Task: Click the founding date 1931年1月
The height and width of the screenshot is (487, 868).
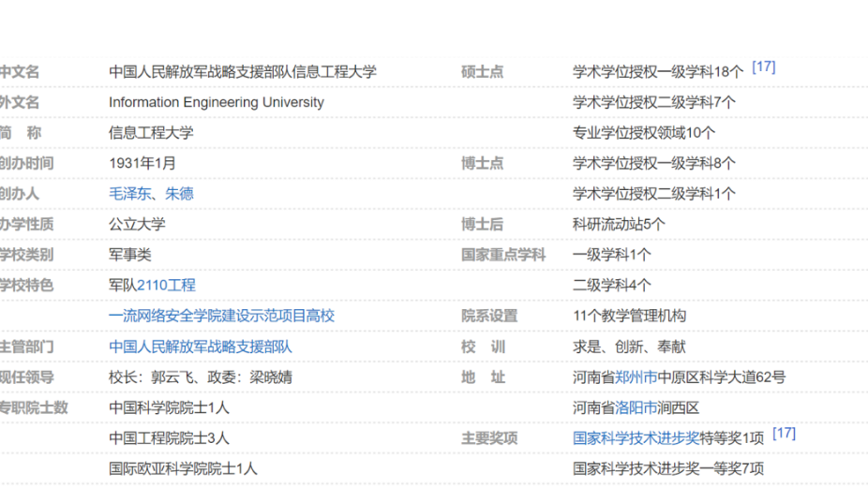Action: [142, 163]
